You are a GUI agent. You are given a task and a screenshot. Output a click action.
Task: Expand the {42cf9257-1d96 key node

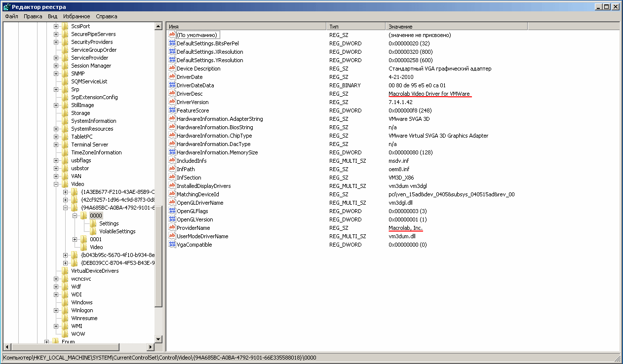click(65, 200)
